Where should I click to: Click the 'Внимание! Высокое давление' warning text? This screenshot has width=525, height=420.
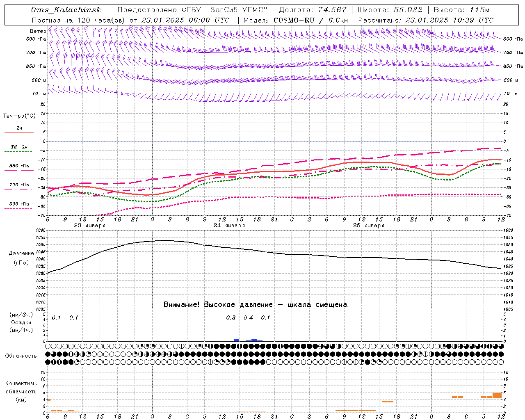(218, 304)
